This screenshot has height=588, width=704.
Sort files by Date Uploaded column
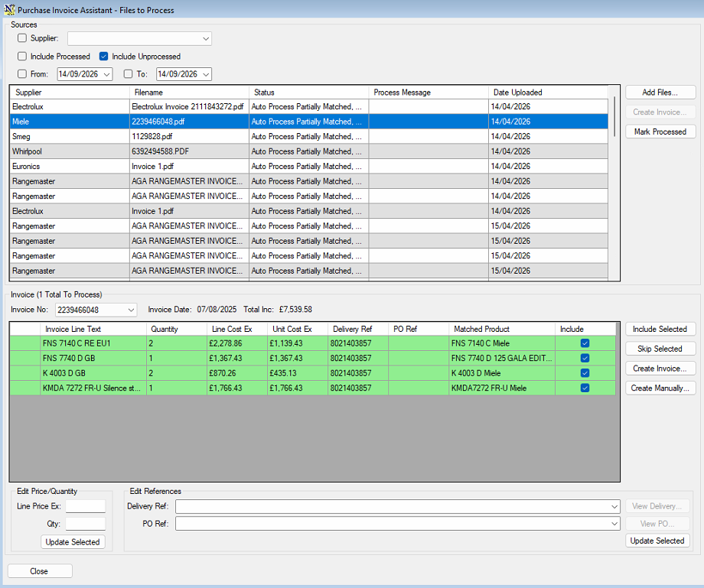pos(548,93)
